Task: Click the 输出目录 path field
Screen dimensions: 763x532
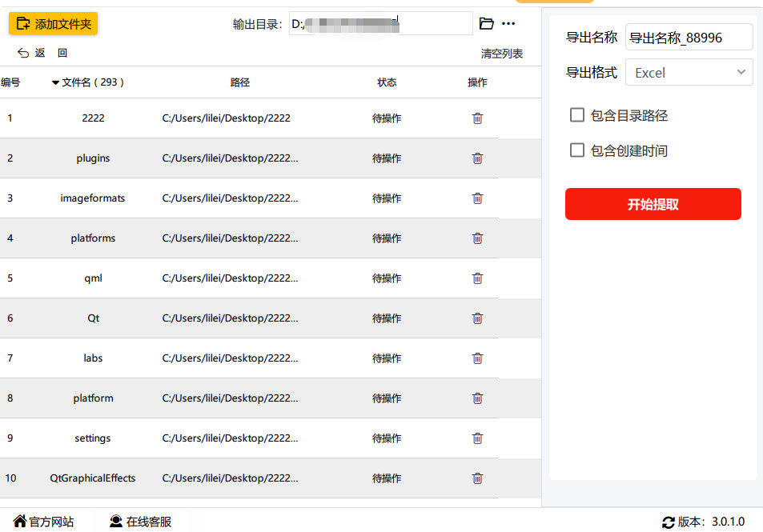Action: (380, 23)
